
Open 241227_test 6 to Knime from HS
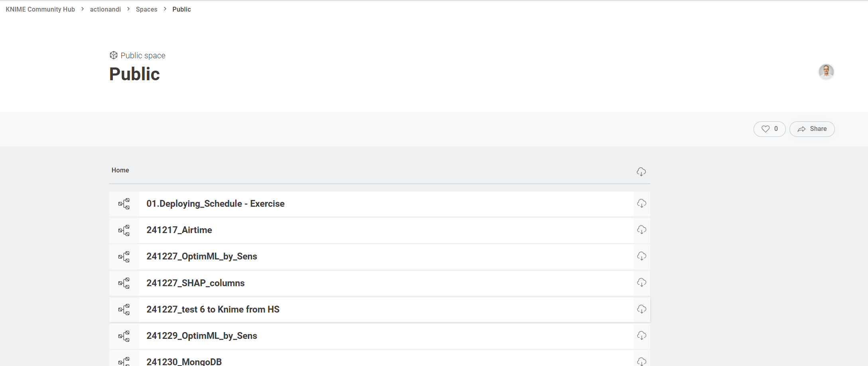point(213,309)
